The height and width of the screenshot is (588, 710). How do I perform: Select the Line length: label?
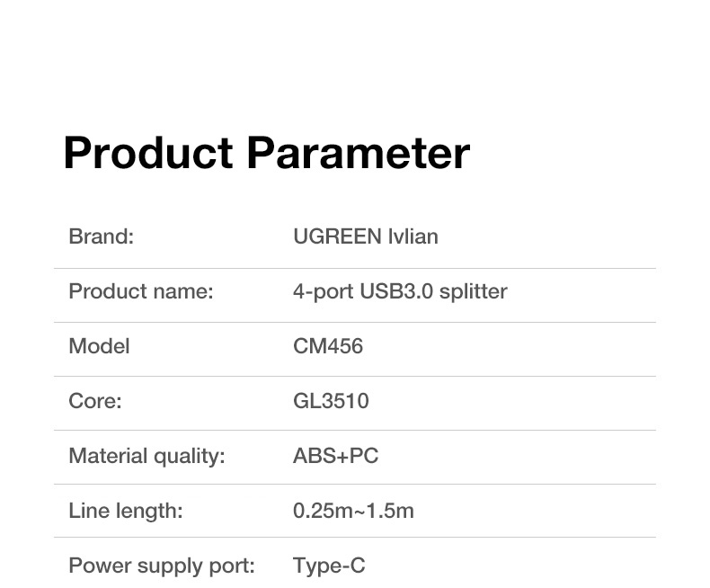[125, 511]
